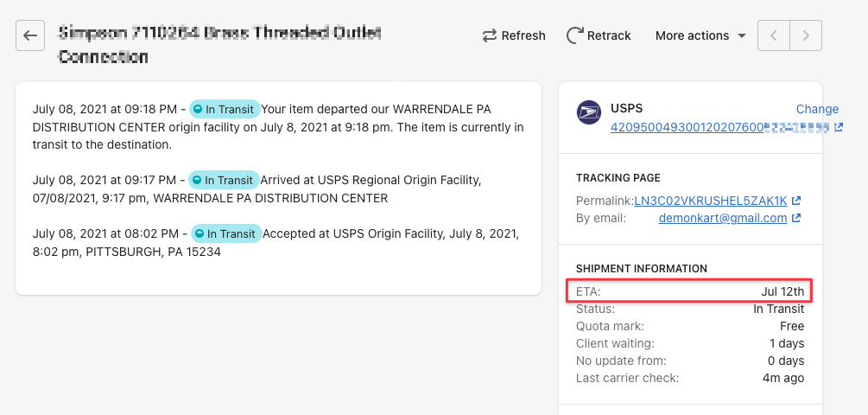Go back with the left arrow button

tap(30, 35)
